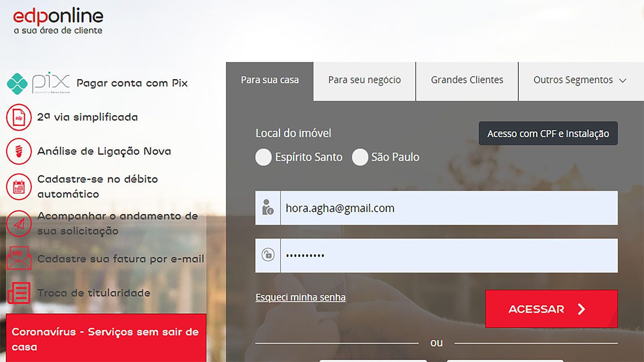The image size is (644, 362).
Task: Select the Para sua casa tab
Action: (270, 80)
